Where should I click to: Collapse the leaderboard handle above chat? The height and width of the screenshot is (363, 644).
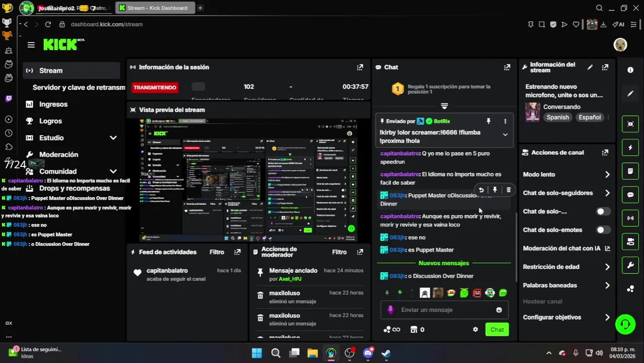click(444, 106)
